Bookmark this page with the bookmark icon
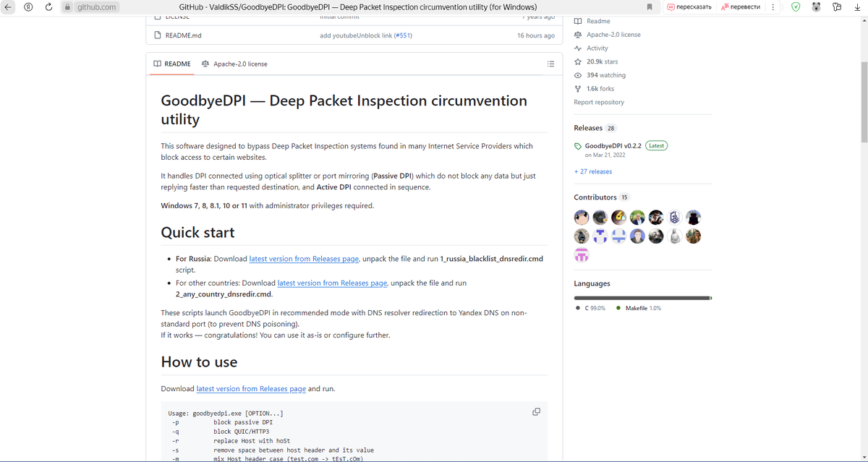 649,7
